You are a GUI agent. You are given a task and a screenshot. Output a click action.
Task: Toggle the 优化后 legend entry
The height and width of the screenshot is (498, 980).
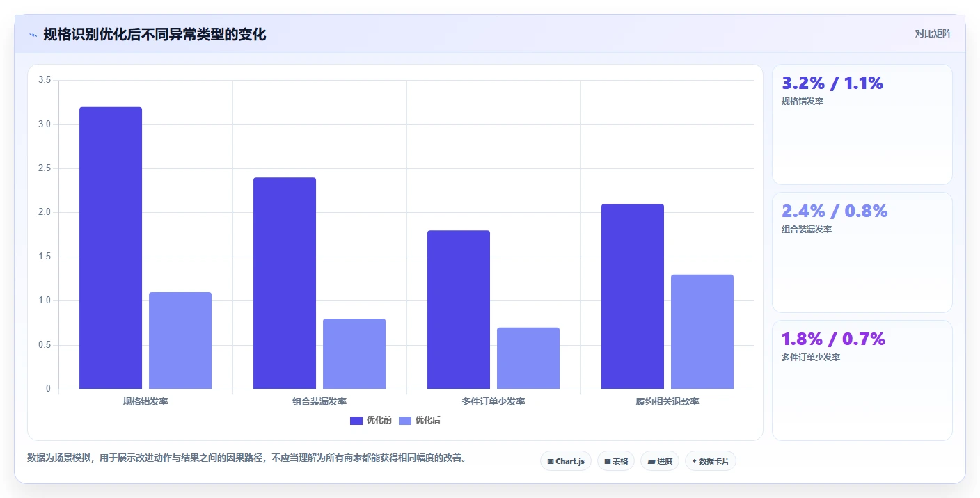pos(420,420)
